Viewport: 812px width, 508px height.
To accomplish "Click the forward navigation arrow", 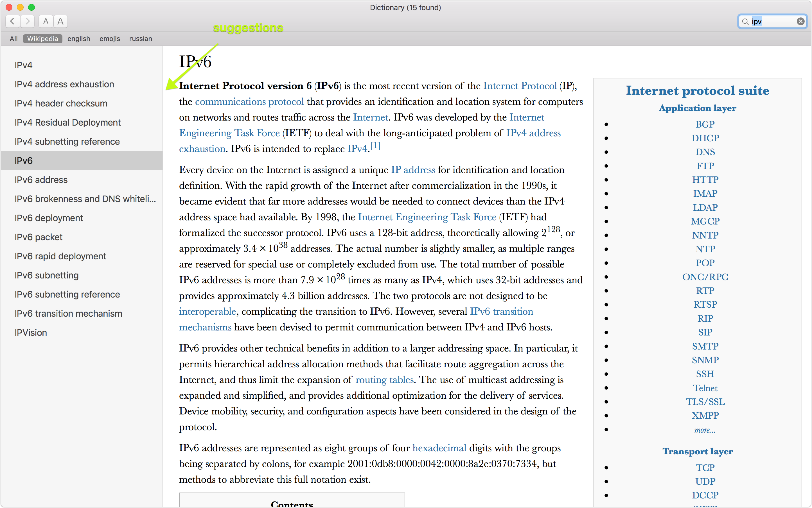I will [28, 21].
